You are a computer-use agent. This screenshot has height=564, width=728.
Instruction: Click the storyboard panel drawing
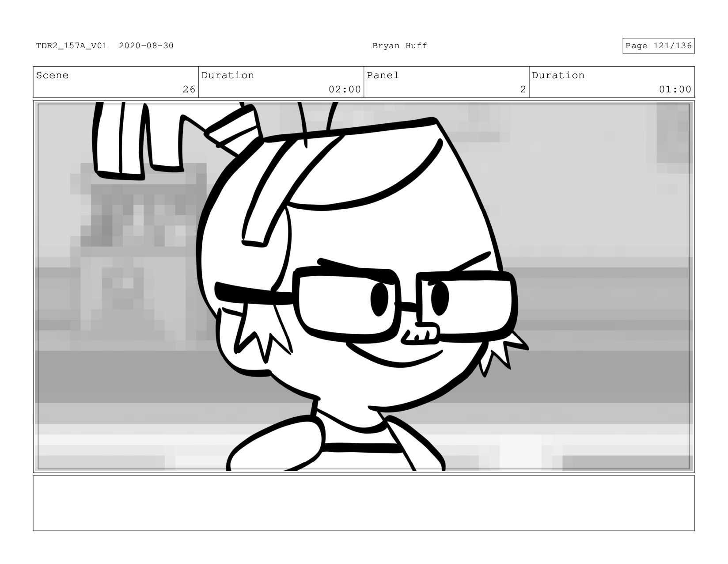[x=364, y=286]
